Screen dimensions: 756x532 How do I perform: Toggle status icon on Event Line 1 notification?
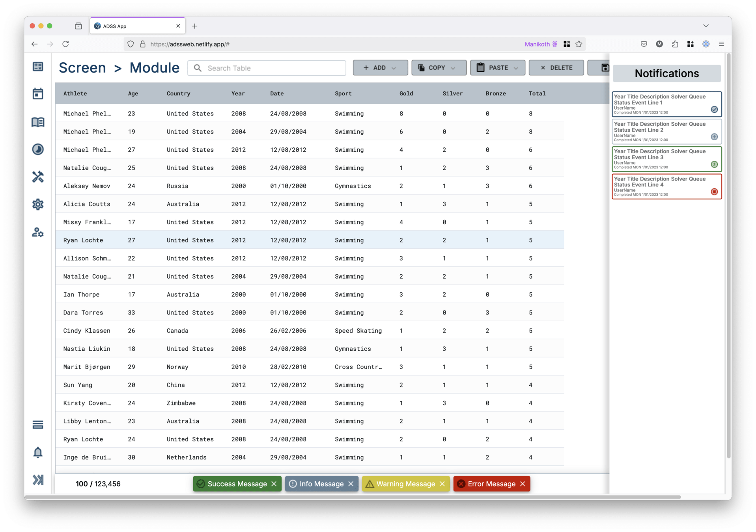coord(714,110)
